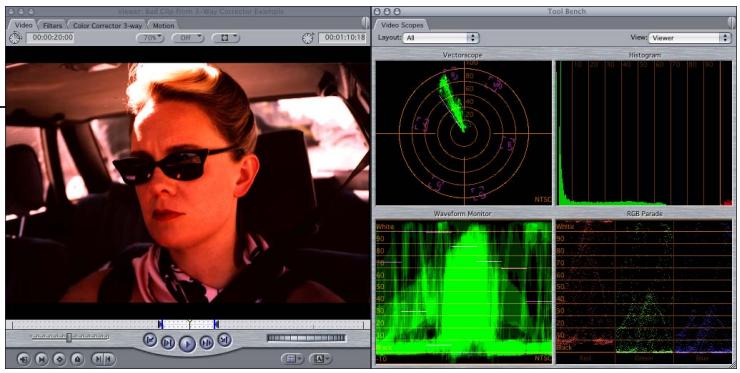Viewport: 740px width, 373px height.
Task: Click the Histogram display
Action: [644, 133]
